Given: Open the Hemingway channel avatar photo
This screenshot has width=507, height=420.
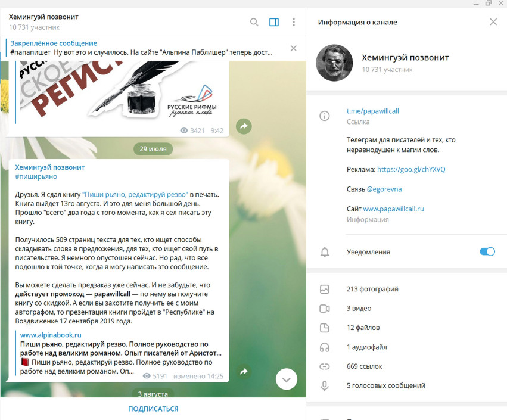Looking at the screenshot, I should pyautogui.click(x=334, y=63).
